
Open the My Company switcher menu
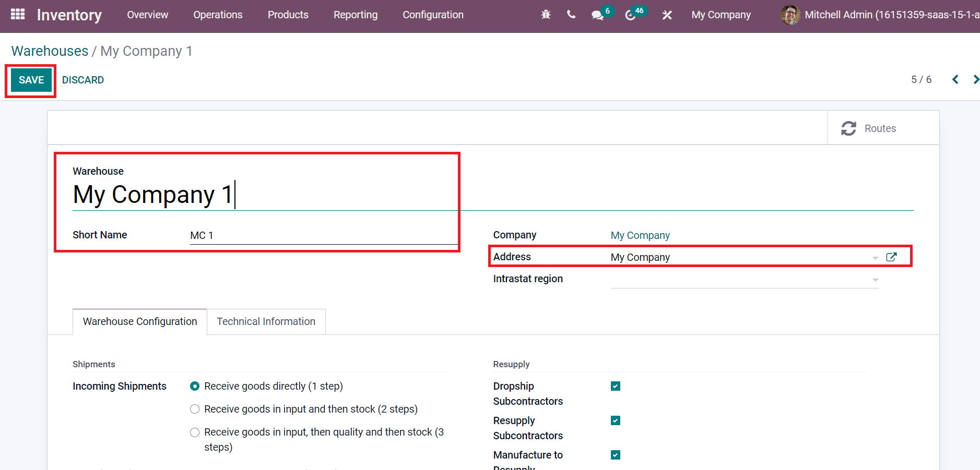[721, 15]
